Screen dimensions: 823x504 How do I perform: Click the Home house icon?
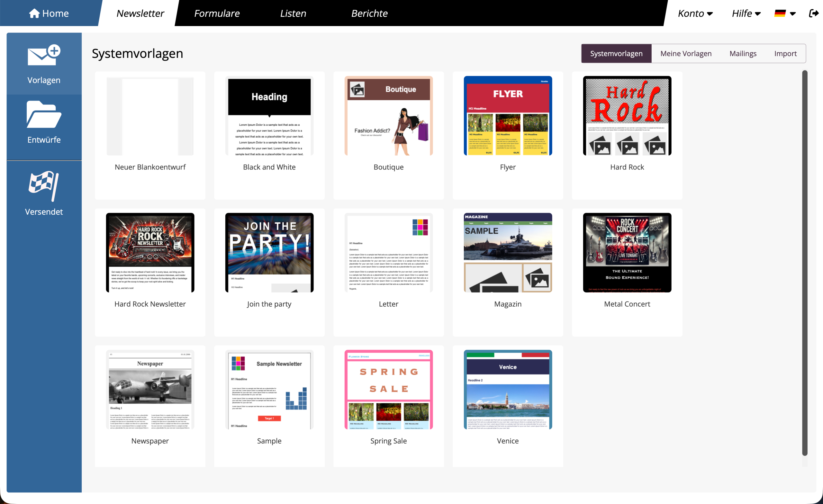34,14
